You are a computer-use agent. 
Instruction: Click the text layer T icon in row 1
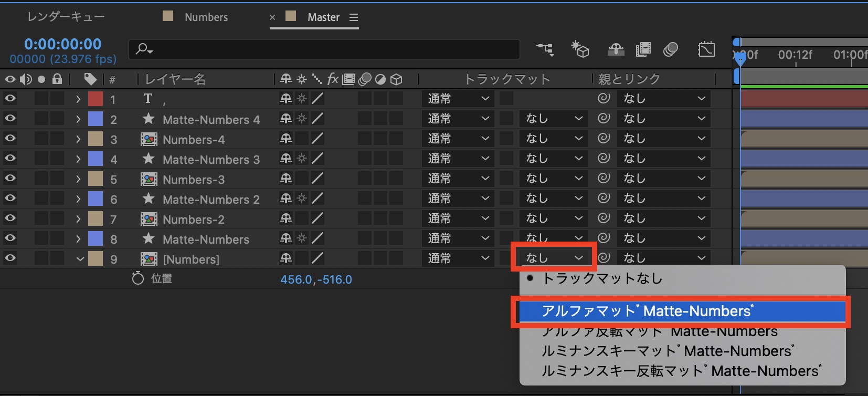pos(148,98)
